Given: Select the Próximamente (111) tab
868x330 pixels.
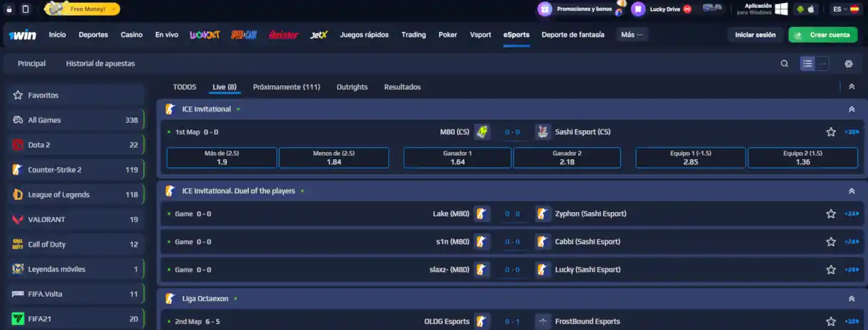Looking at the screenshot, I should [x=286, y=87].
